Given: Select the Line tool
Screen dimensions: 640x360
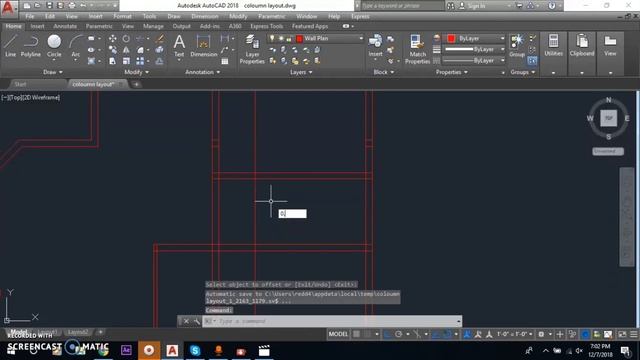Looking at the screenshot, I should coord(10,46).
